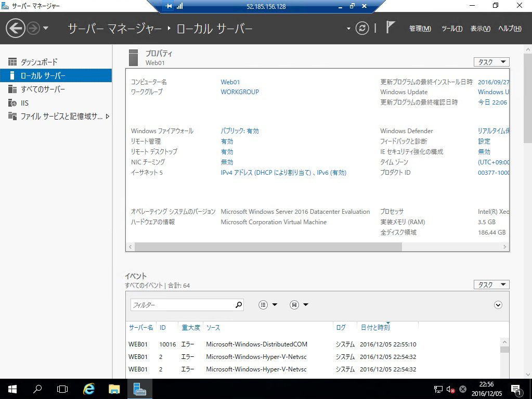
Task: Open the イベント タスク dropdown
Action: pyautogui.click(x=491, y=285)
